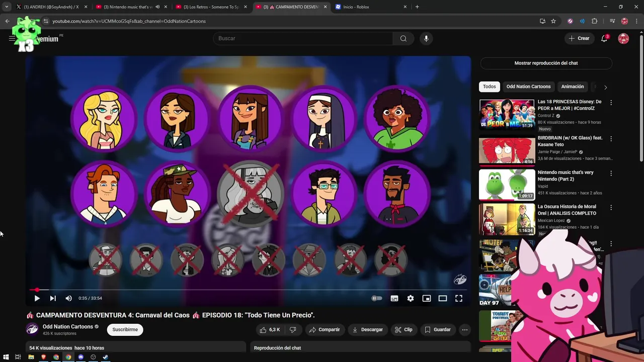
Task: Click the Descargar button
Action: [x=367, y=330]
